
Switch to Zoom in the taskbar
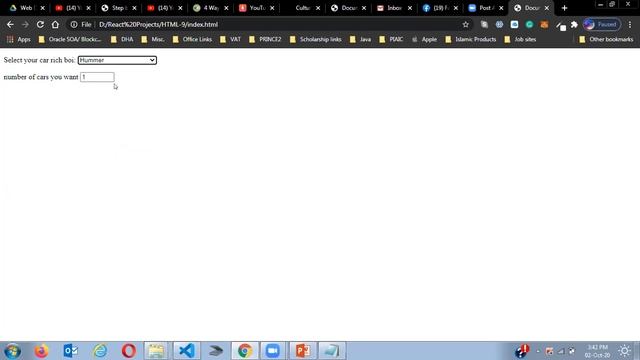273,351
